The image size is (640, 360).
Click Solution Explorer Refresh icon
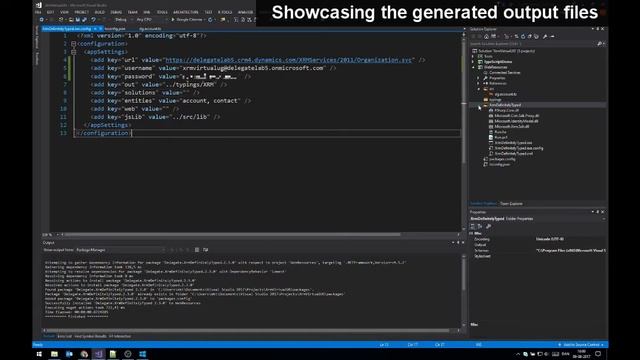pos(523,36)
